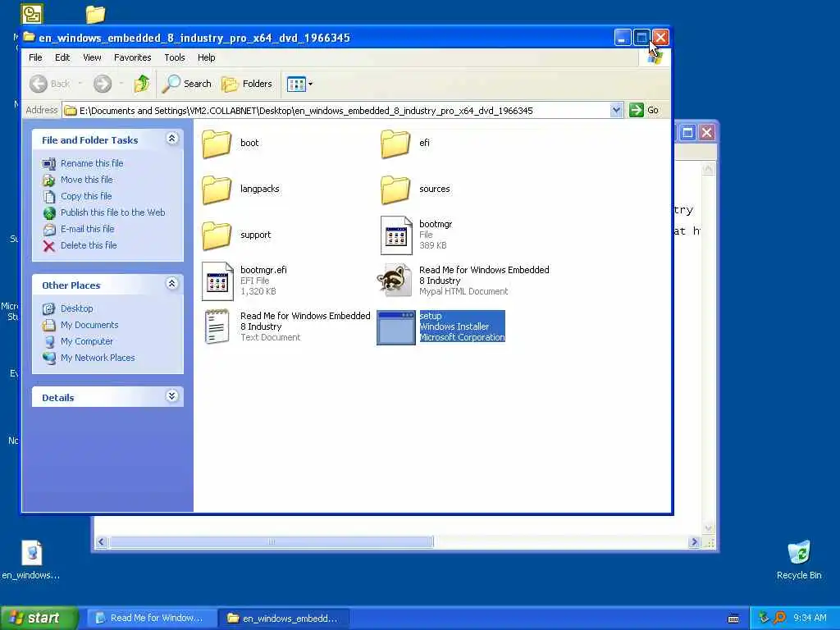Open the Tools menu
Image resolution: width=840 pixels, height=630 pixels.
coord(175,57)
